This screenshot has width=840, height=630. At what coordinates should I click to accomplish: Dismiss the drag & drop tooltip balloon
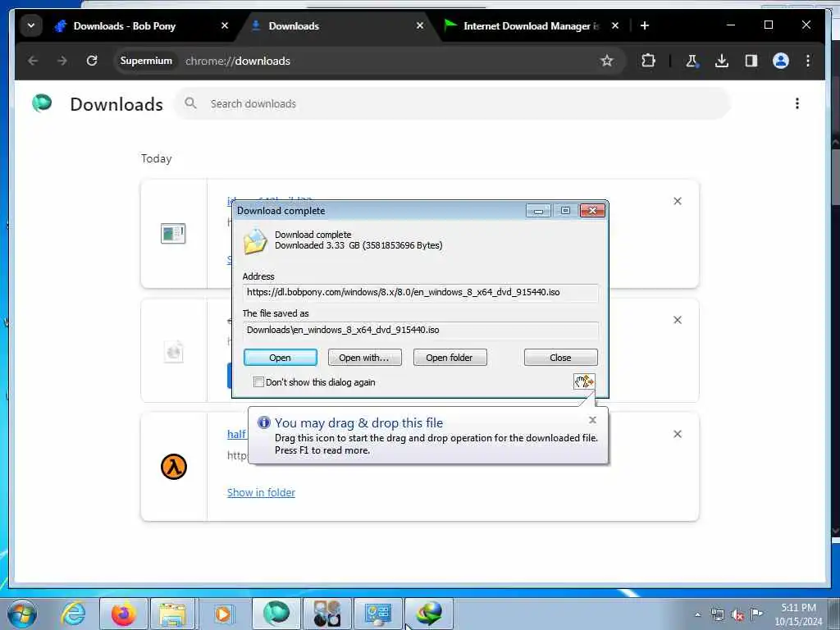(x=592, y=420)
